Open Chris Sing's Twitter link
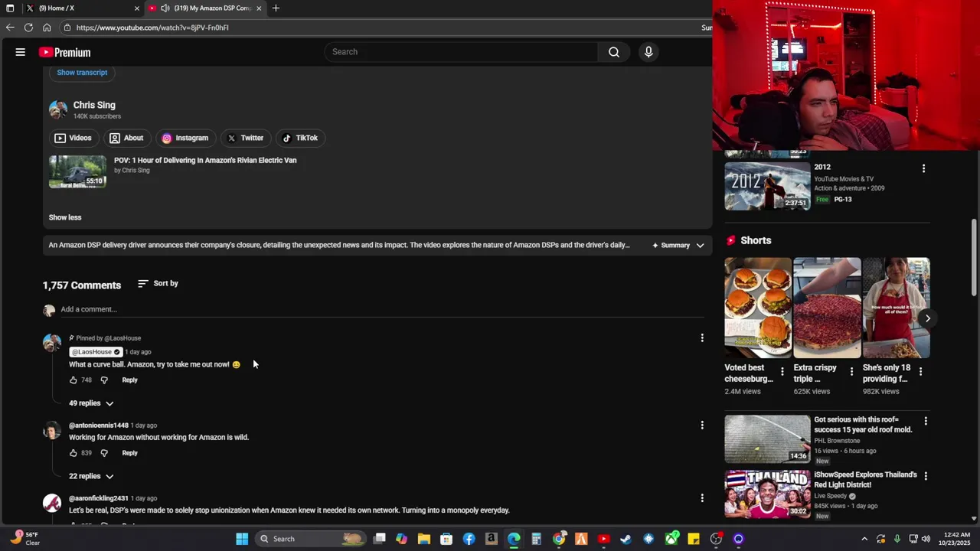The height and width of the screenshot is (551, 980). pos(245,139)
